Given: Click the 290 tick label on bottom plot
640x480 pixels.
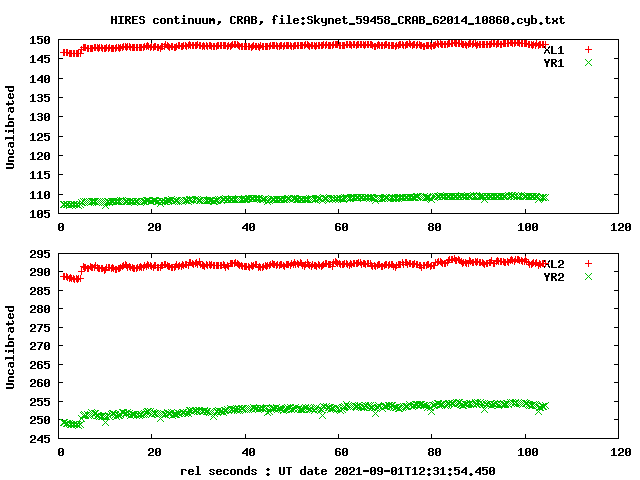Looking at the screenshot, I should 40,272.
